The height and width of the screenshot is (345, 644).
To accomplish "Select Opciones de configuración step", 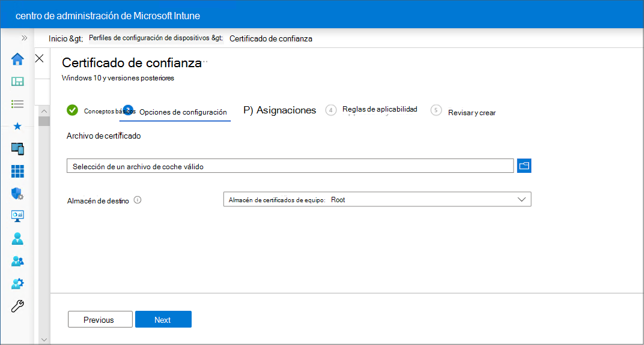I will click(x=176, y=112).
